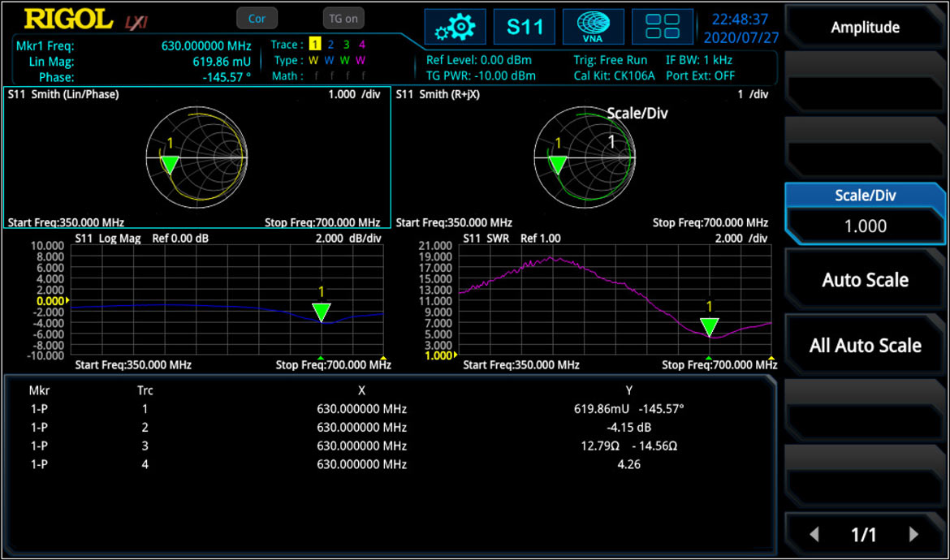950x560 pixels.
Task: Select trace 1 yellow indicator
Action: click(x=314, y=44)
